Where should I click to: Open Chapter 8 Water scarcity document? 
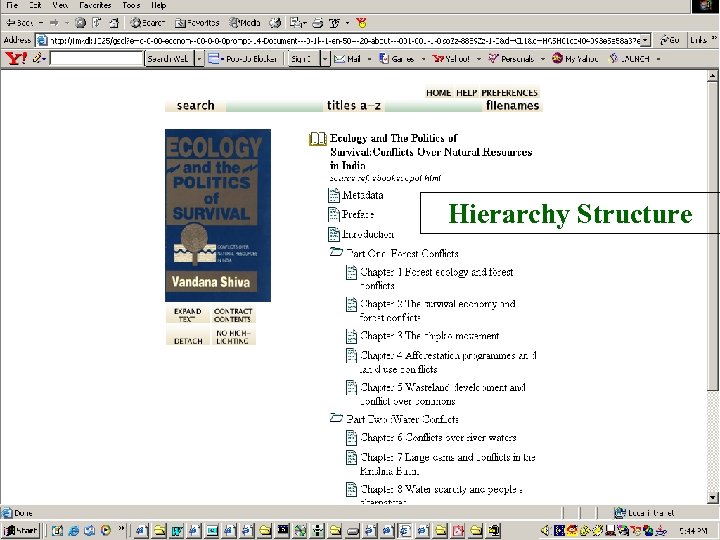[x=351, y=489]
